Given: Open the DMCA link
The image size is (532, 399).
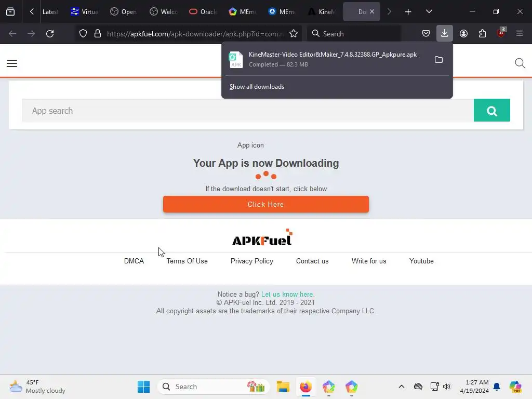Looking at the screenshot, I should pos(134,261).
